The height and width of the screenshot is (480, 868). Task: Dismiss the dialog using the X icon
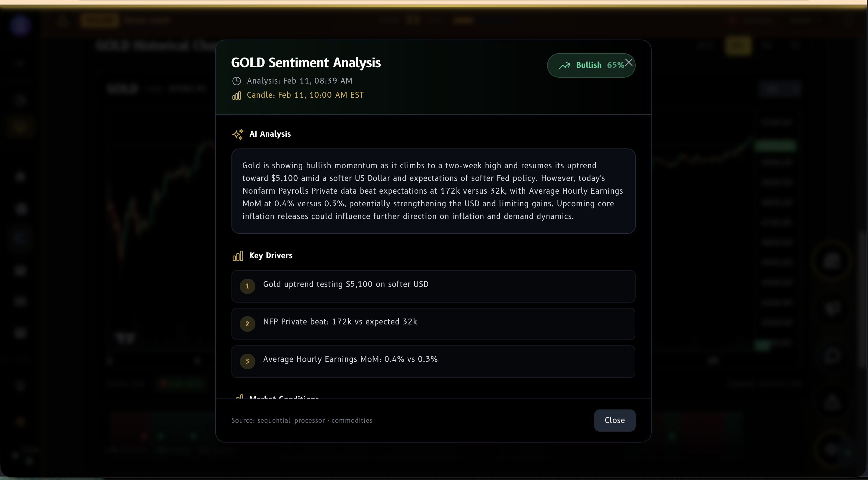(x=629, y=62)
